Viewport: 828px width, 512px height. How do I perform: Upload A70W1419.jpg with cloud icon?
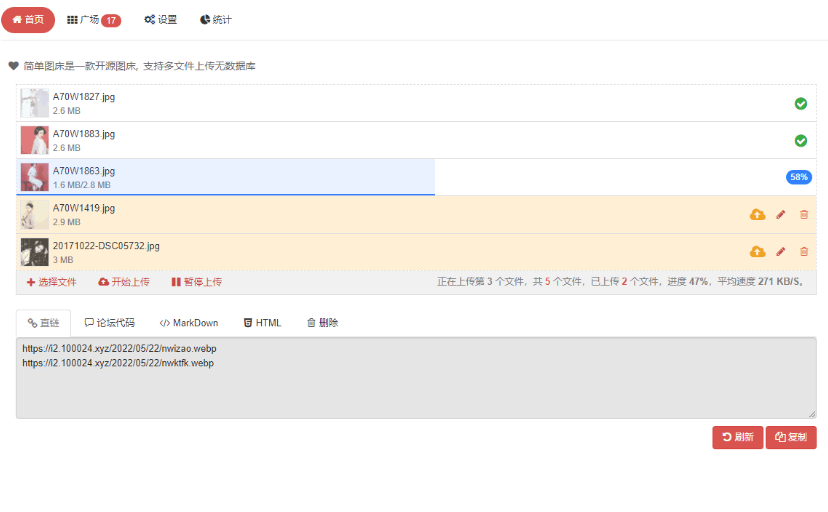[x=757, y=214]
